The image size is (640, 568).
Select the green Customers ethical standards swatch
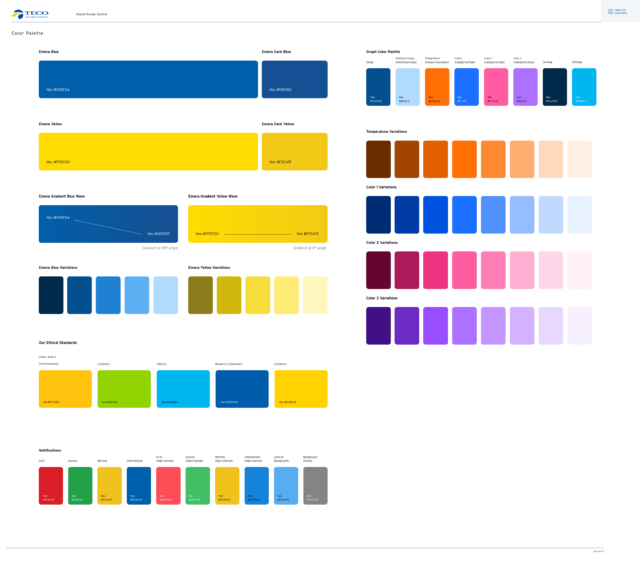[124, 389]
